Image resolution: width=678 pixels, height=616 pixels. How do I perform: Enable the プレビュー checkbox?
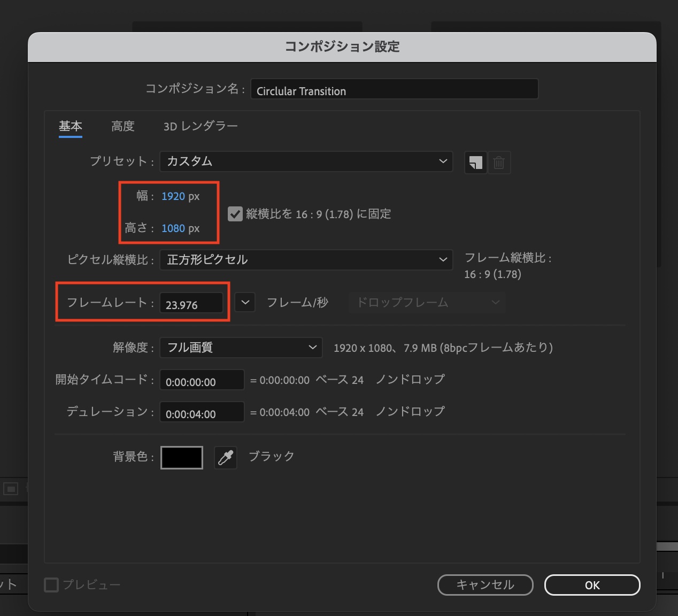(x=51, y=584)
